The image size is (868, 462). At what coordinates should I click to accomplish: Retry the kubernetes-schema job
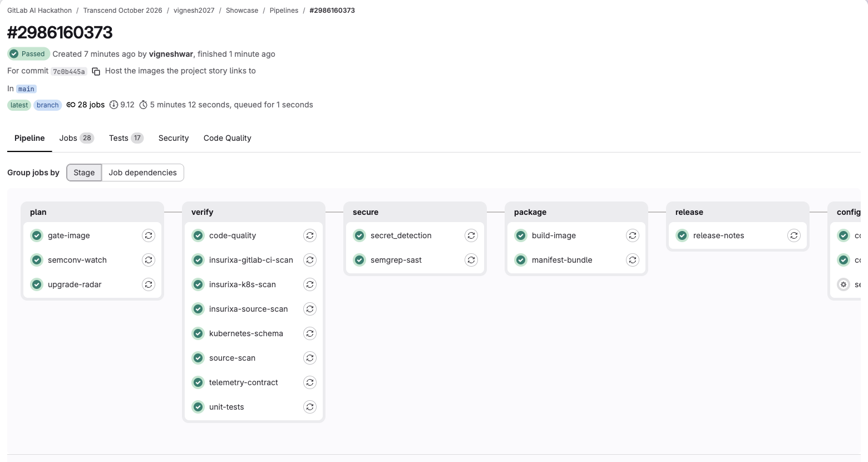coord(310,333)
